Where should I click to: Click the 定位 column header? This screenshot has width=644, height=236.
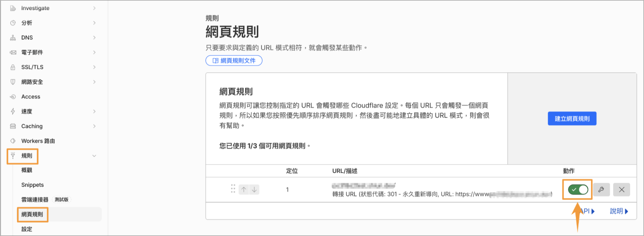coord(292,171)
